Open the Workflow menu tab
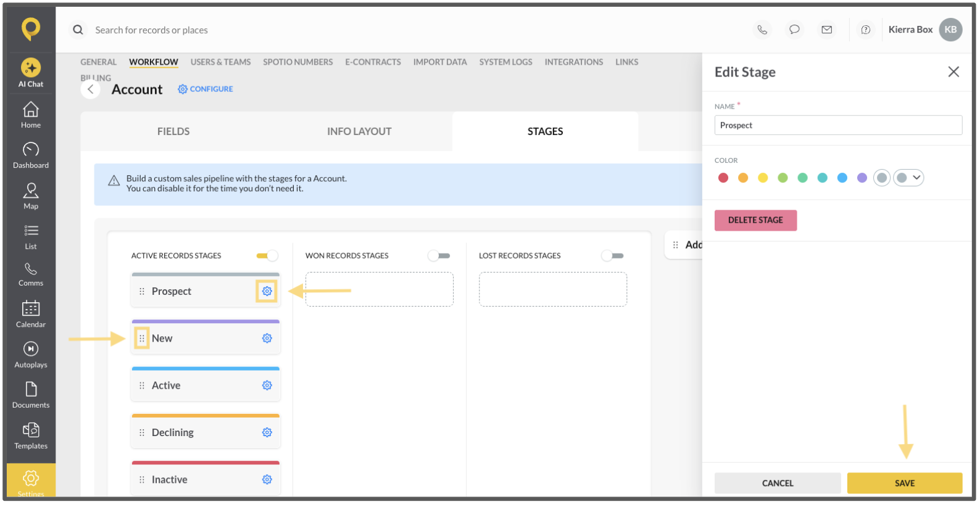This screenshot has height=507, width=980. pyautogui.click(x=154, y=62)
